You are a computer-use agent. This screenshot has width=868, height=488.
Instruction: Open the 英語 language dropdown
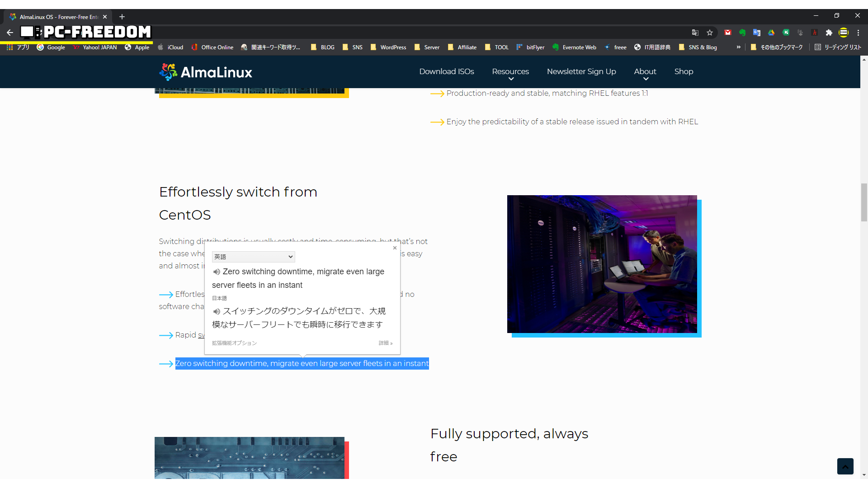pyautogui.click(x=253, y=257)
